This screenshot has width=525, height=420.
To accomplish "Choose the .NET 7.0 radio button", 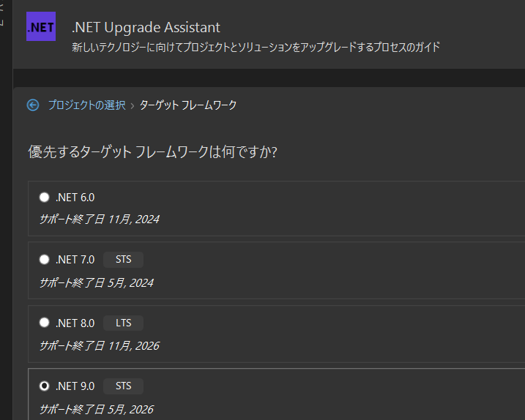I will point(44,259).
